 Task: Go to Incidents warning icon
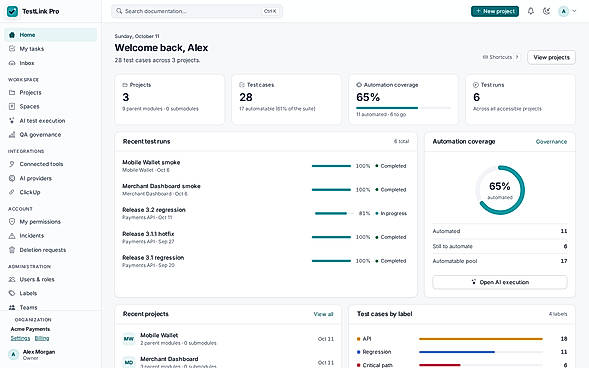12,236
